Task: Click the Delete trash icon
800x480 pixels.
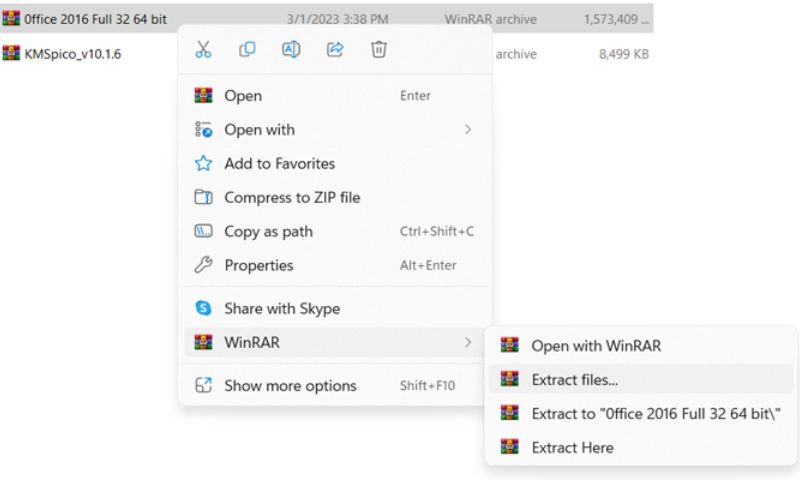Action: tap(379, 49)
